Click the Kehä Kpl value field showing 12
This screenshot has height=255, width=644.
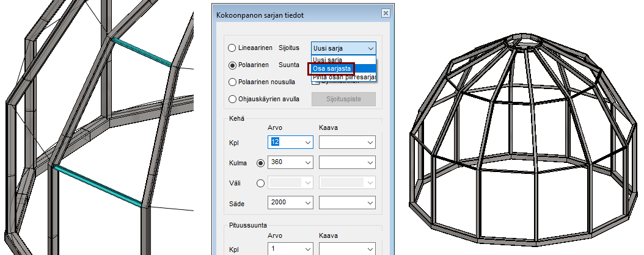pyautogui.click(x=284, y=142)
